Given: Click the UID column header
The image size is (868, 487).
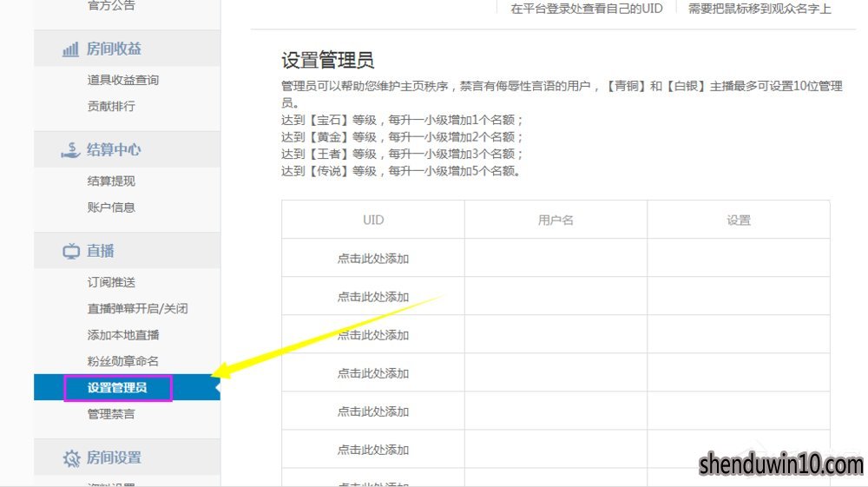Looking at the screenshot, I should tap(373, 220).
